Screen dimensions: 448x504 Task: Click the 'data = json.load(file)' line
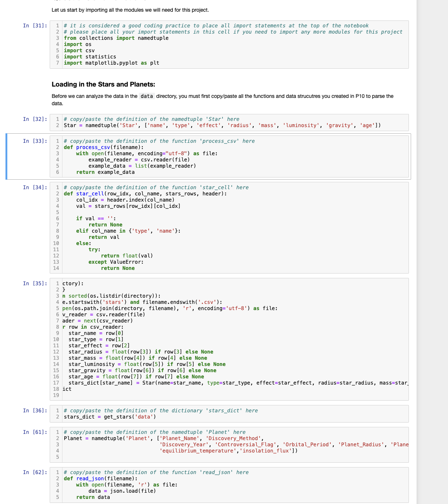click(122, 491)
